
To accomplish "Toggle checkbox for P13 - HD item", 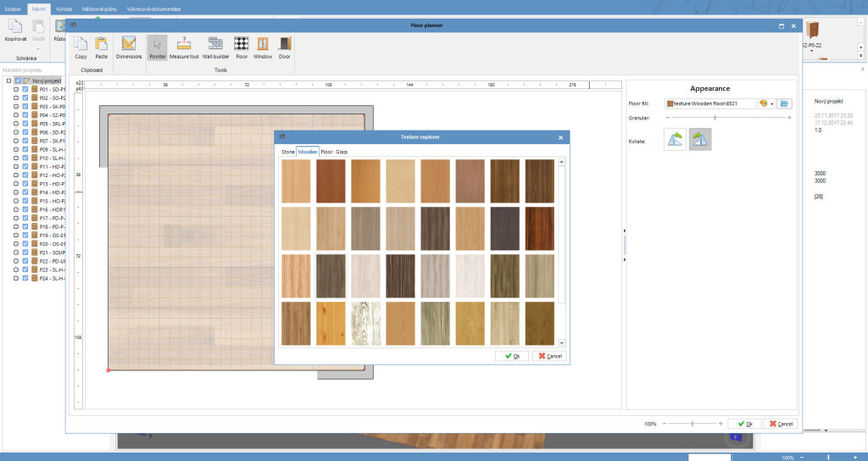I will (x=25, y=184).
